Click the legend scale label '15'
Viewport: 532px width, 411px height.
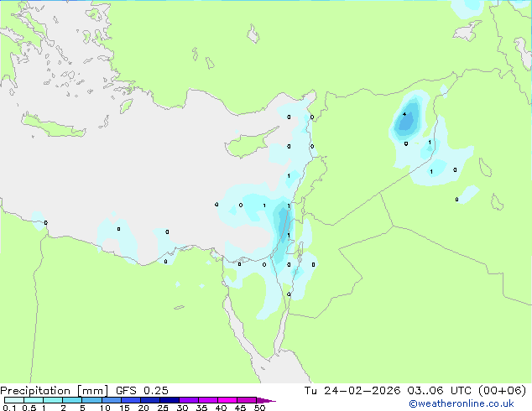(124, 408)
